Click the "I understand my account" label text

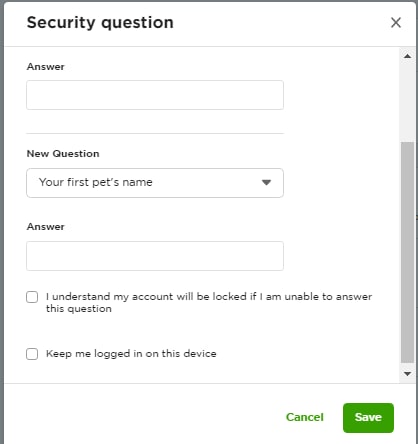coord(209,303)
